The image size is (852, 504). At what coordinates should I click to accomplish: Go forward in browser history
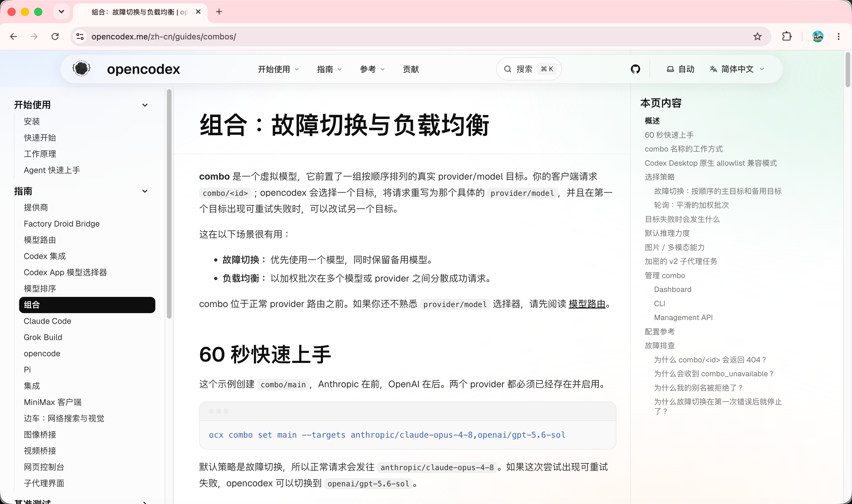click(x=34, y=36)
